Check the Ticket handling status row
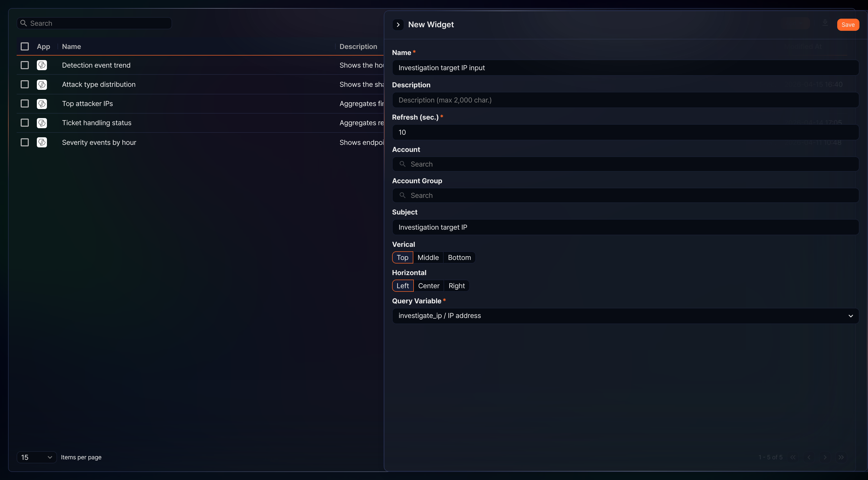The image size is (868, 480). pyautogui.click(x=24, y=123)
